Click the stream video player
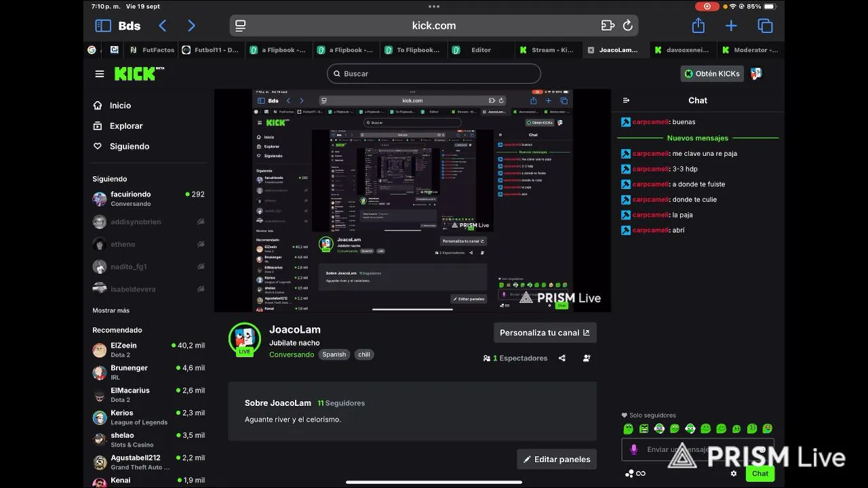This screenshot has width=868, height=488. 412,201
